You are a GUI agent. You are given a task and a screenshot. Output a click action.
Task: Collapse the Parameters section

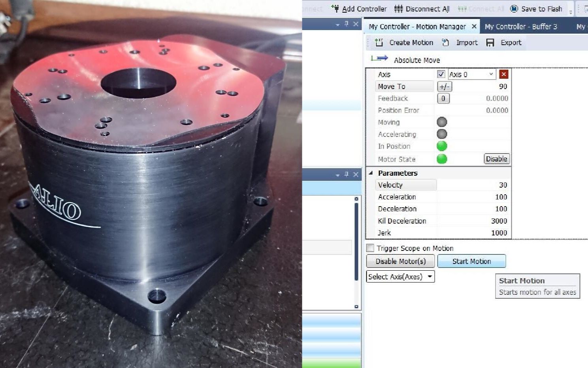click(371, 173)
